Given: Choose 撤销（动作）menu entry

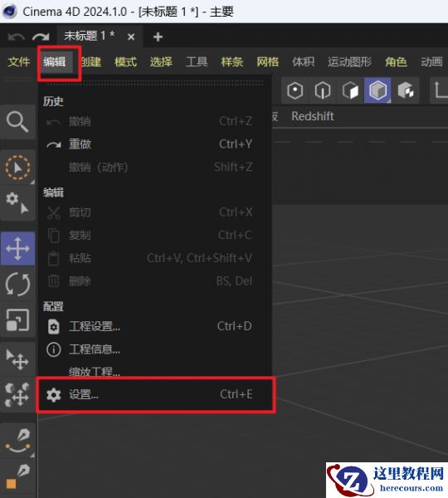Looking at the screenshot, I should [155, 167].
